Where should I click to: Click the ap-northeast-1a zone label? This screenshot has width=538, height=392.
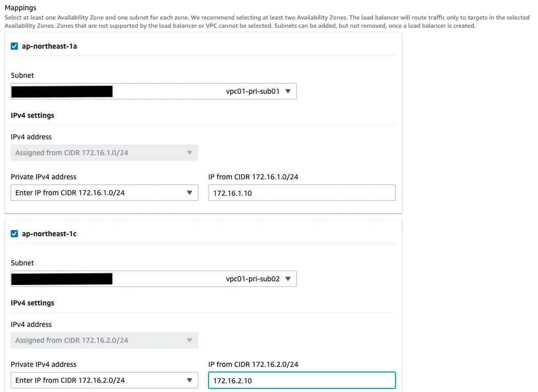pyautogui.click(x=49, y=46)
